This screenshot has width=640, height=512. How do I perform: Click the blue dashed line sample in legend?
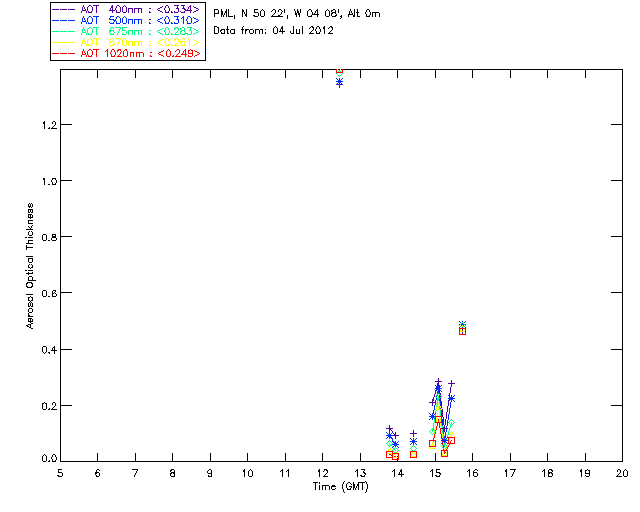(64, 20)
